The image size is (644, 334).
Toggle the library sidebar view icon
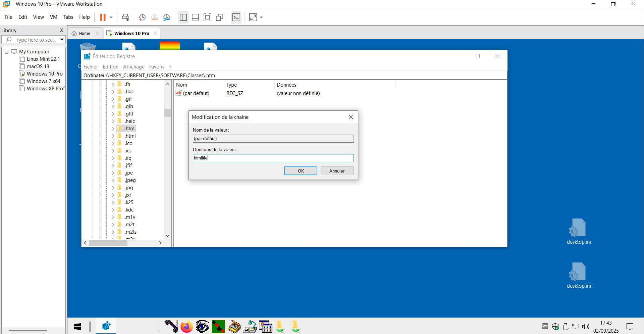click(x=183, y=17)
